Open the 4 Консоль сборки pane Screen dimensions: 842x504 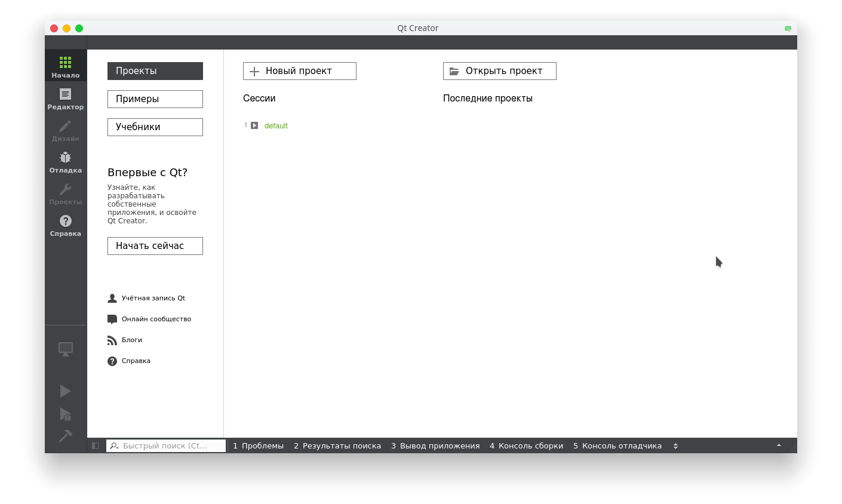pyautogui.click(x=526, y=446)
